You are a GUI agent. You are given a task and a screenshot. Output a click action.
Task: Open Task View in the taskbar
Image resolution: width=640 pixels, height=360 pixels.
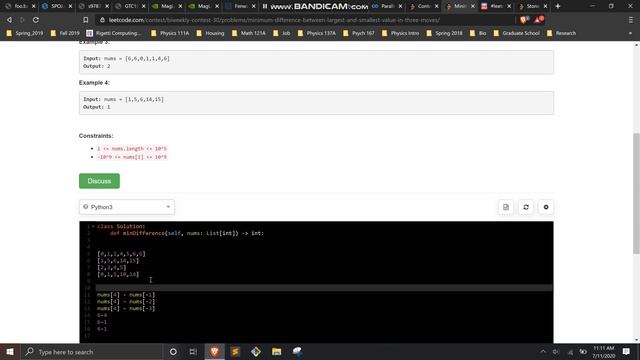click(x=193, y=351)
